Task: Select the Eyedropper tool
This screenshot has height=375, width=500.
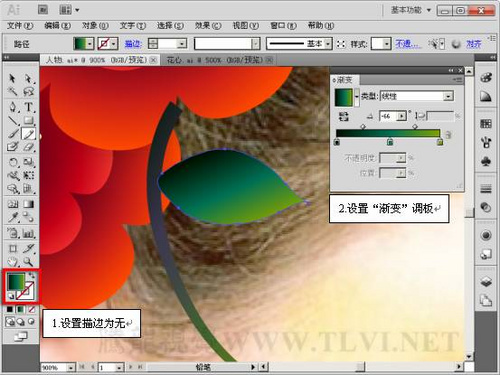Action: point(13,218)
